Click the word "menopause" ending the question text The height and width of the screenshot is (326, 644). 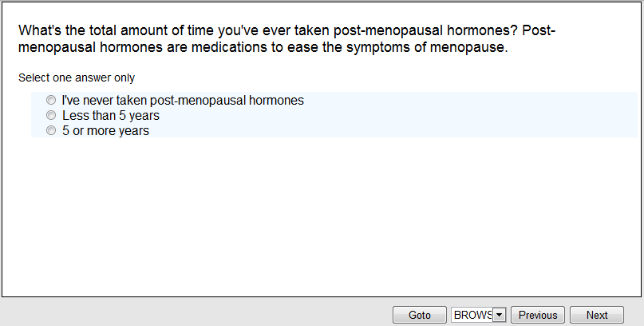tap(472, 47)
